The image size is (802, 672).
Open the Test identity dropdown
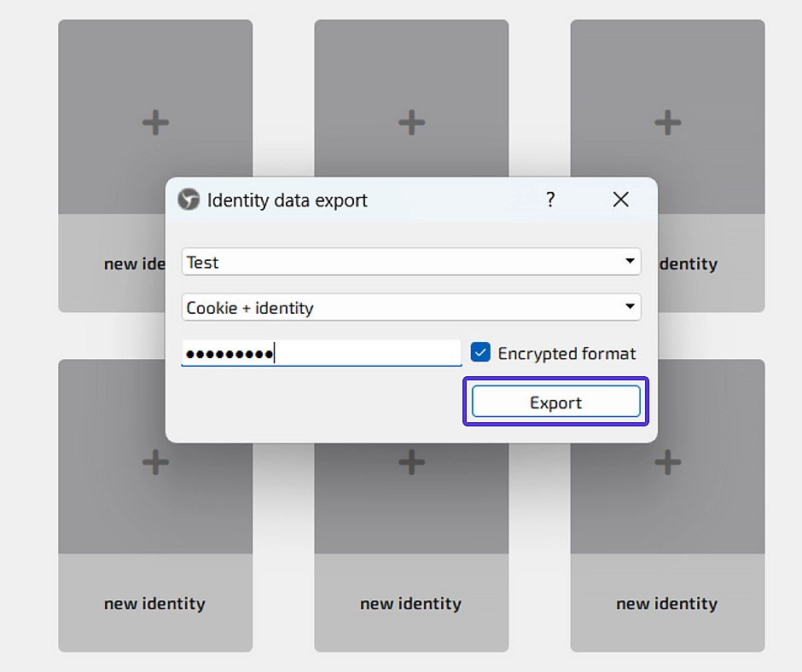(411, 262)
